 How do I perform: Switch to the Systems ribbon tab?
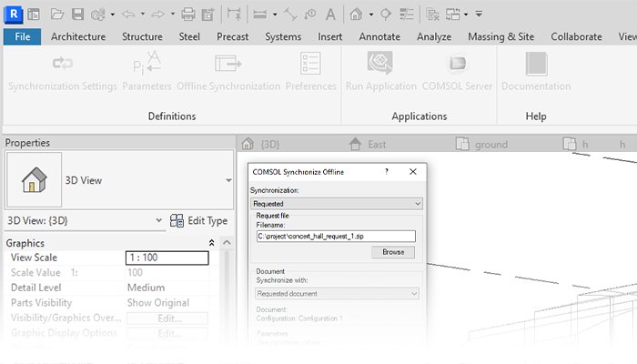click(x=283, y=36)
